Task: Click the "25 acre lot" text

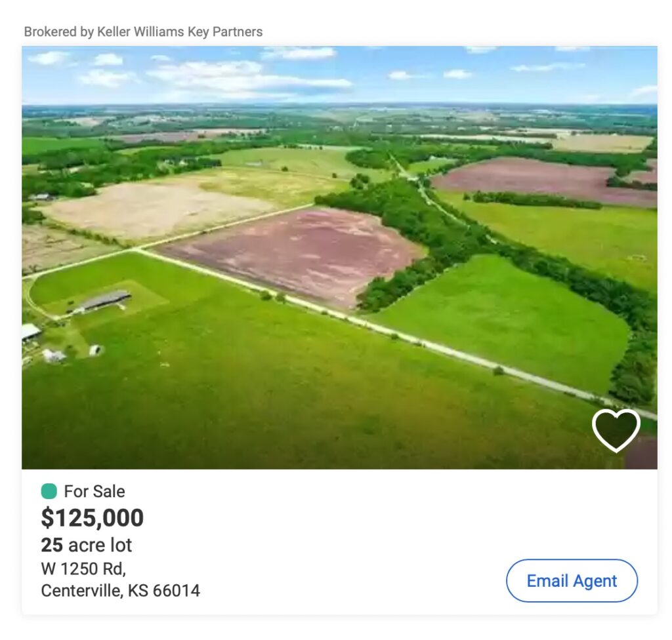Action: pos(87,545)
